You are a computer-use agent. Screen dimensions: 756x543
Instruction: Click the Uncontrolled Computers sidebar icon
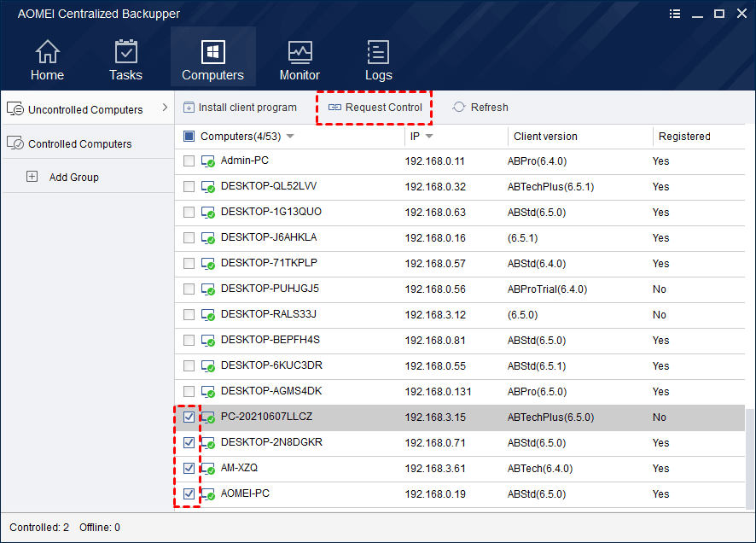(15, 109)
